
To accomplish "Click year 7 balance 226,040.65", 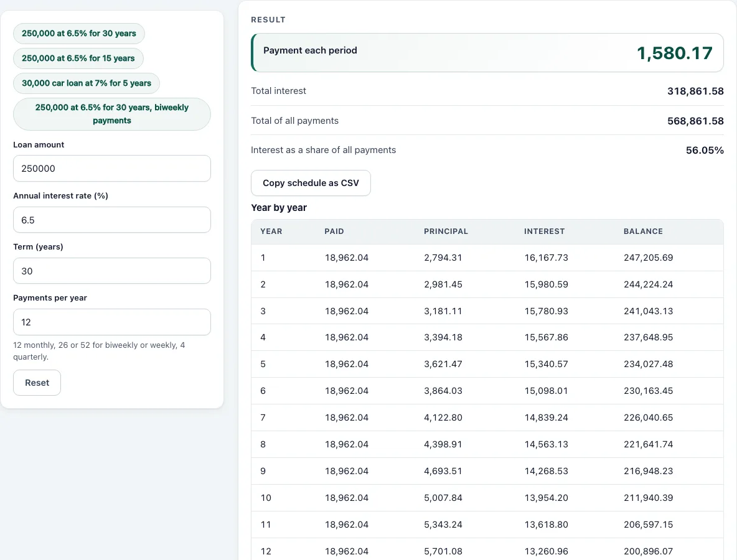I will pyautogui.click(x=648, y=418).
